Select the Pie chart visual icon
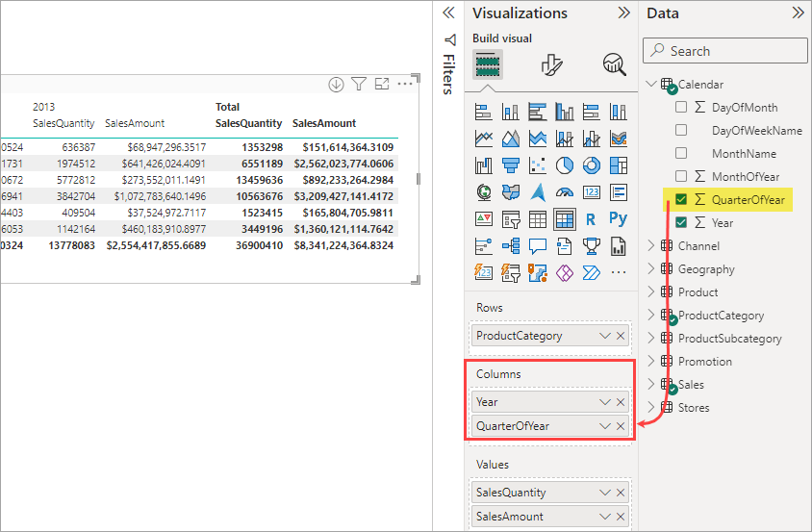The image size is (812, 532). point(564,165)
